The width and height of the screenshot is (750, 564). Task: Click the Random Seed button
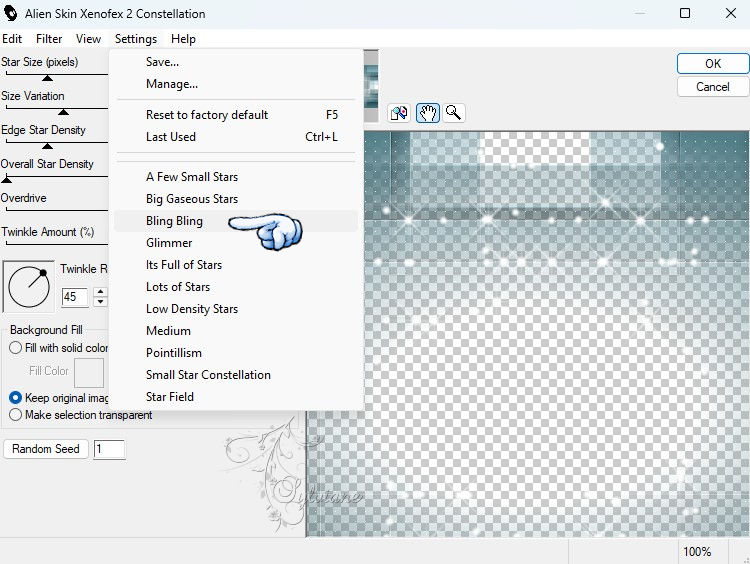[46, 449]
